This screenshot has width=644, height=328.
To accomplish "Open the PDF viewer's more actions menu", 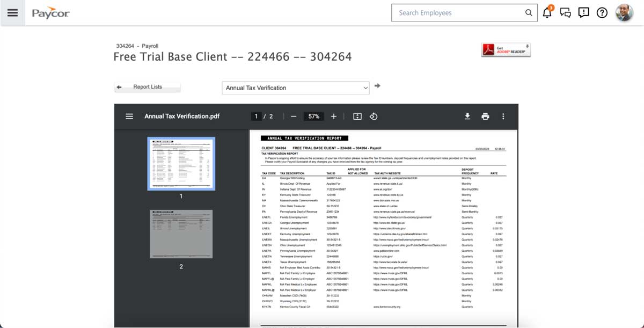I will point(503,116).
